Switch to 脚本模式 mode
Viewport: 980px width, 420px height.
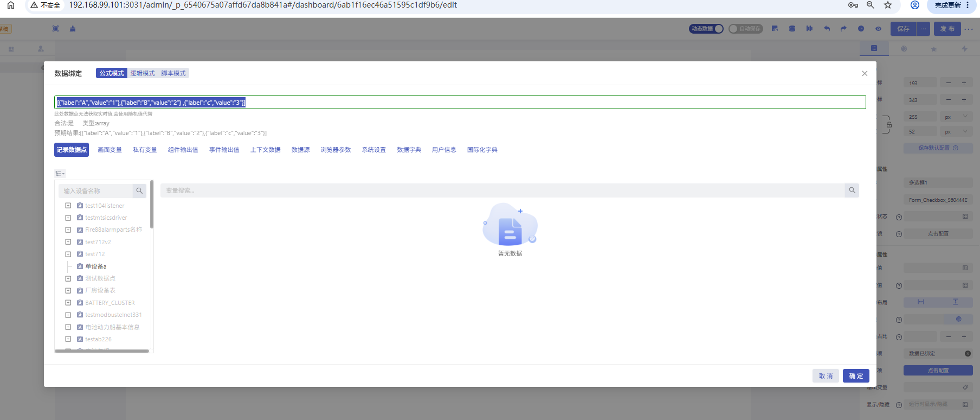173,73
